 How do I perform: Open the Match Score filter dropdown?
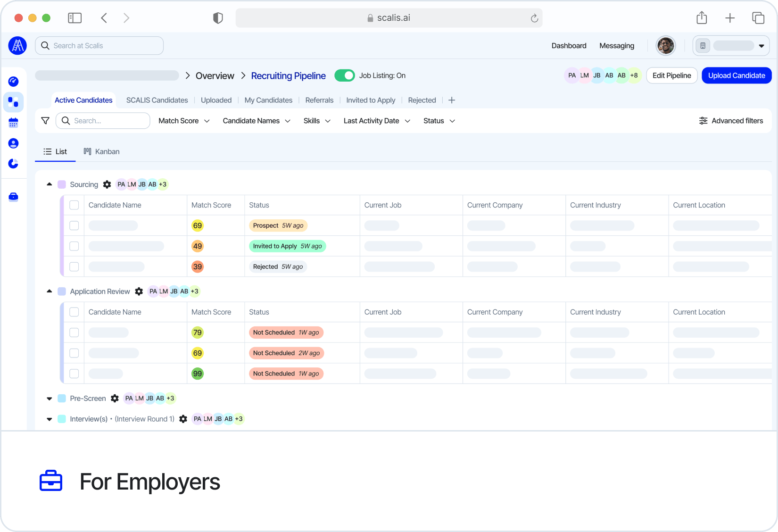tap(184, 121)
